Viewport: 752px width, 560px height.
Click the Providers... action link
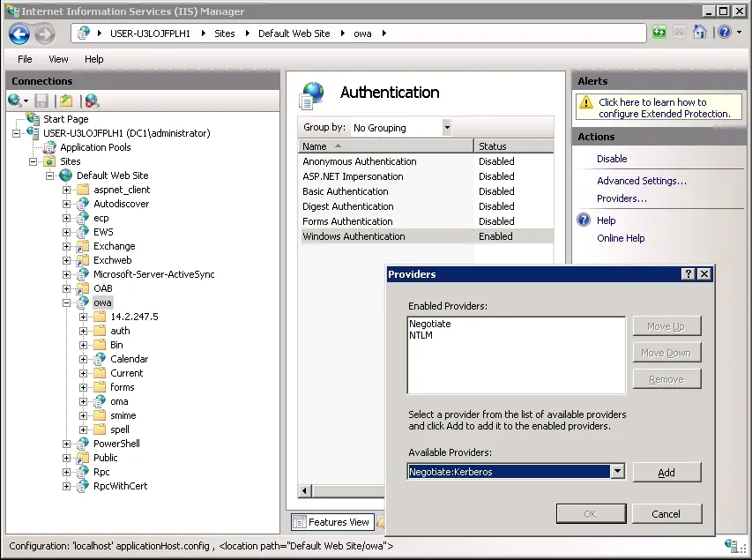pos(622,198)
